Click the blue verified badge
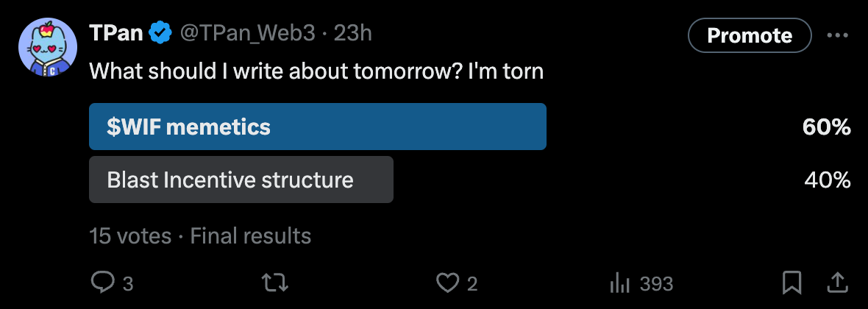 pyautogui.click(x=160, y=33)
